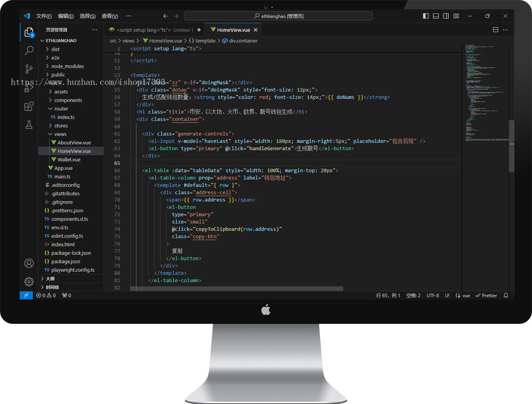Screen dimensions: 532x404
Task: Switch to the Untitled-1 tab
Action: coord(155,30)
